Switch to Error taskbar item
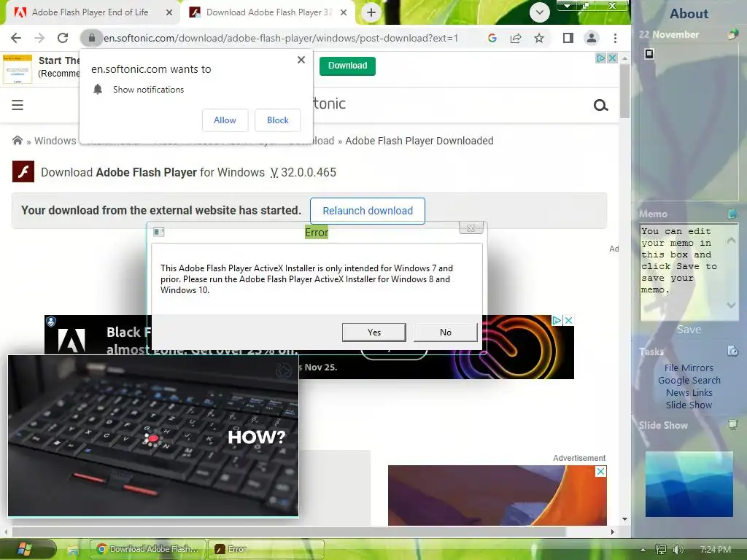747x560 pixels. 266,549
